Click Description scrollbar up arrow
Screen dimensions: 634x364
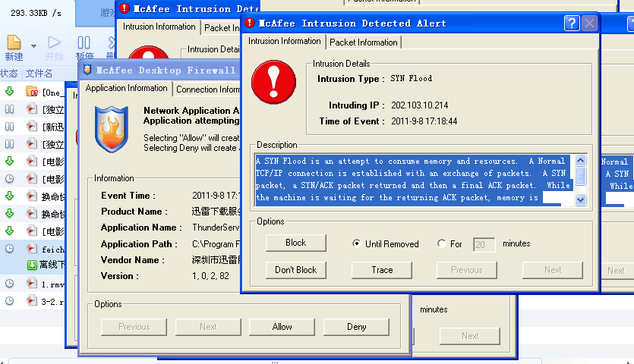[580, 160]
